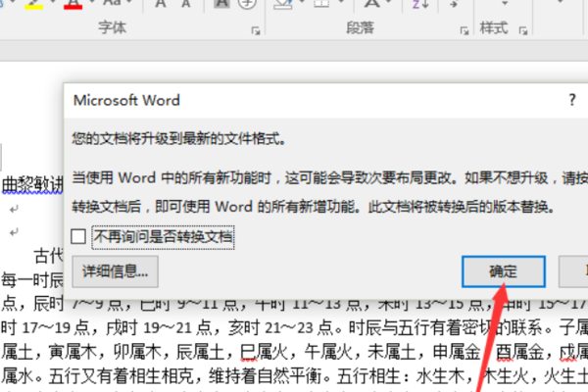Open the 字体 group dialog launcher
Screen dimensions: 588x392
pos(256,30)
